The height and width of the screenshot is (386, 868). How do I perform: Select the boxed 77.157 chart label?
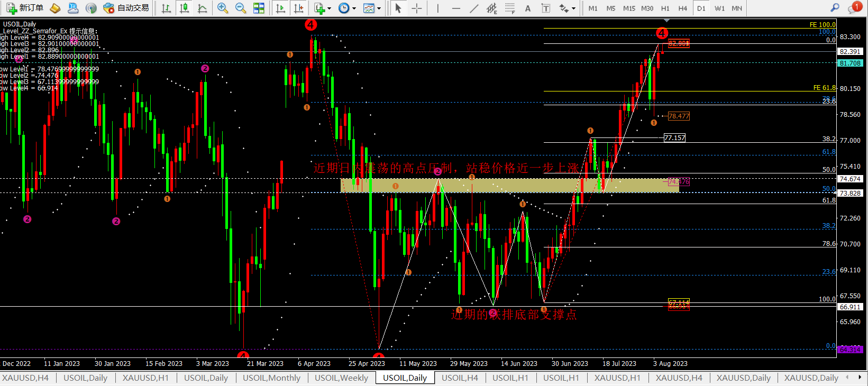[674, 138]
